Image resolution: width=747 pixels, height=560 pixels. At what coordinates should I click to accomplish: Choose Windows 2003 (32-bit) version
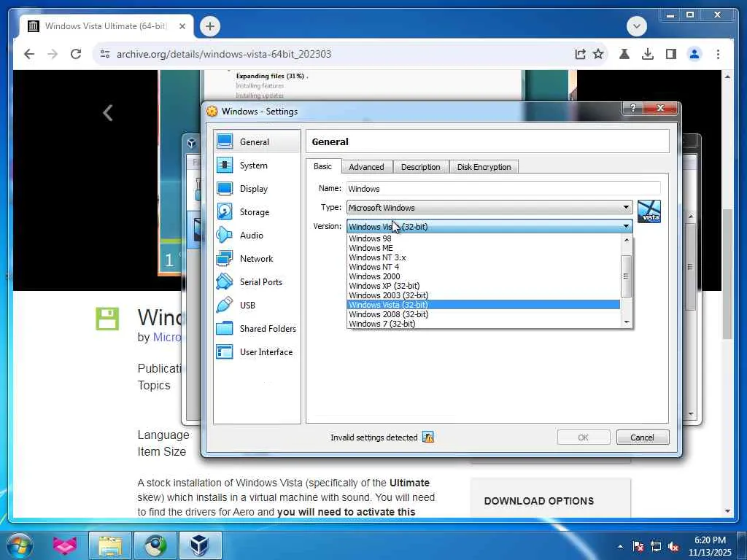point(484,296)
